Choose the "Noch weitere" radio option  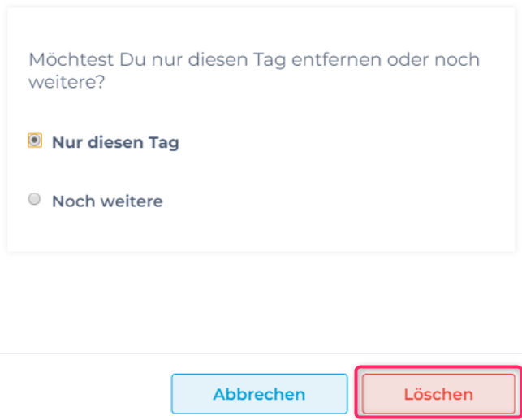(34, 199)
